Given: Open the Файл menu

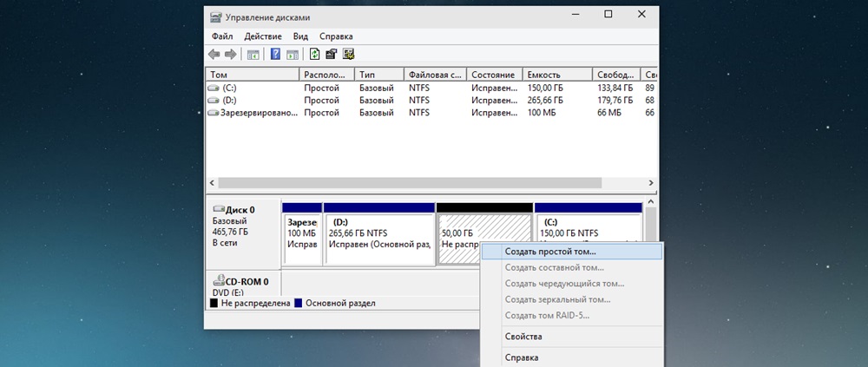Looking at the screenshot, I should coord(222,36).
